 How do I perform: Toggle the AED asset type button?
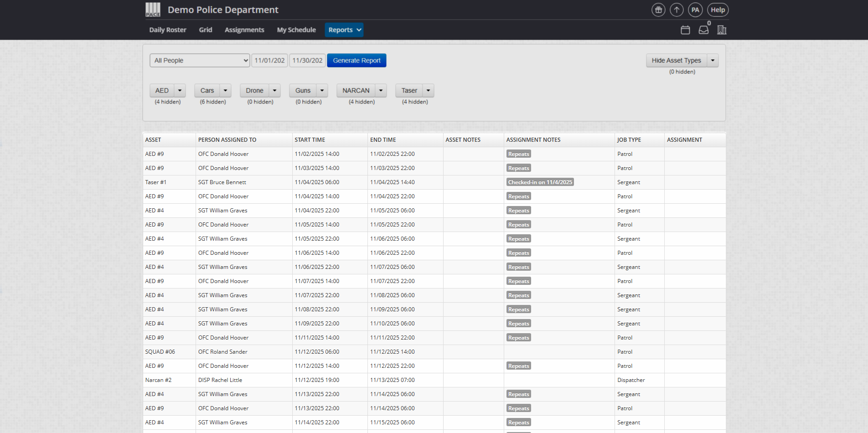162,91
